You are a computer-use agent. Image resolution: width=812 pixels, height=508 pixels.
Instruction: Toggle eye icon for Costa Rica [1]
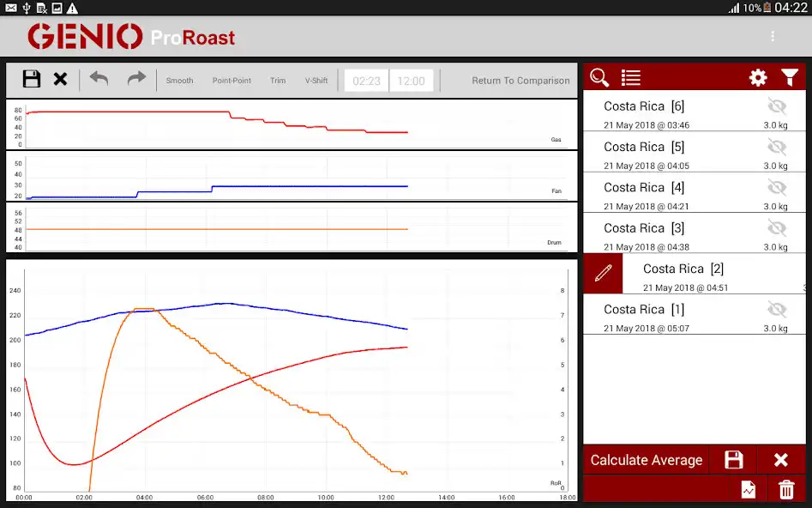[x=777, y=309]
